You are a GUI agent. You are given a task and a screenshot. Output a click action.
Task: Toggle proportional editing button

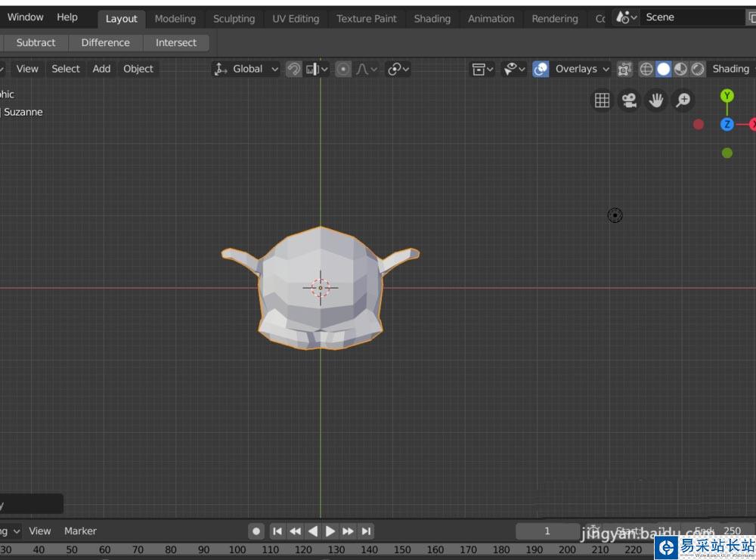[x=343, y=69]
